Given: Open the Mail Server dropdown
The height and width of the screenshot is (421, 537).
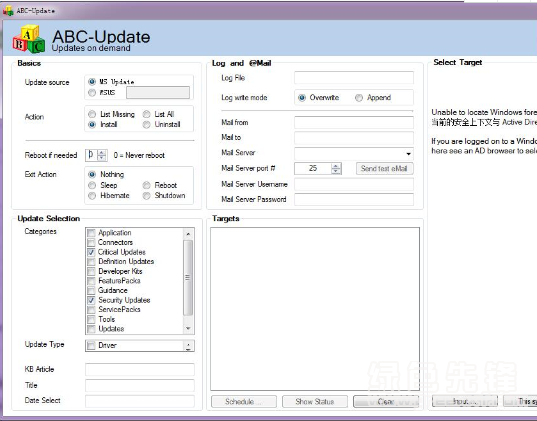Looking at the screenshot, I should (408, 154).
